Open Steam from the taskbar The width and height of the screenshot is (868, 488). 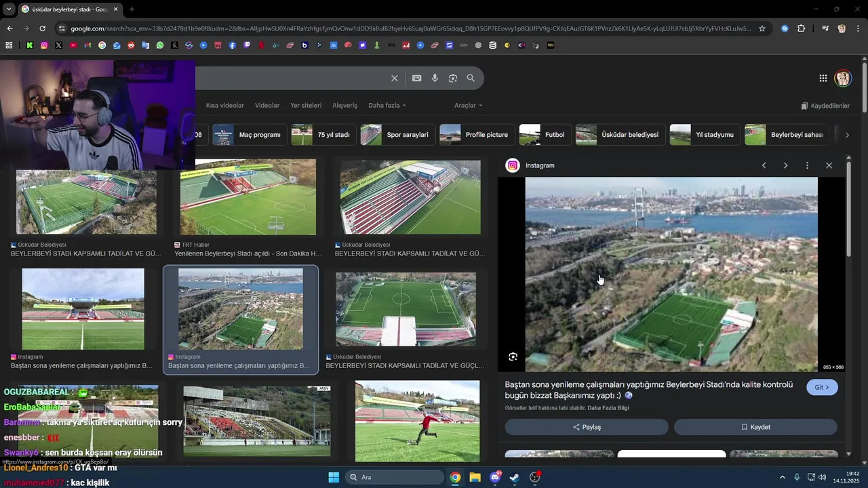point(515,477)
